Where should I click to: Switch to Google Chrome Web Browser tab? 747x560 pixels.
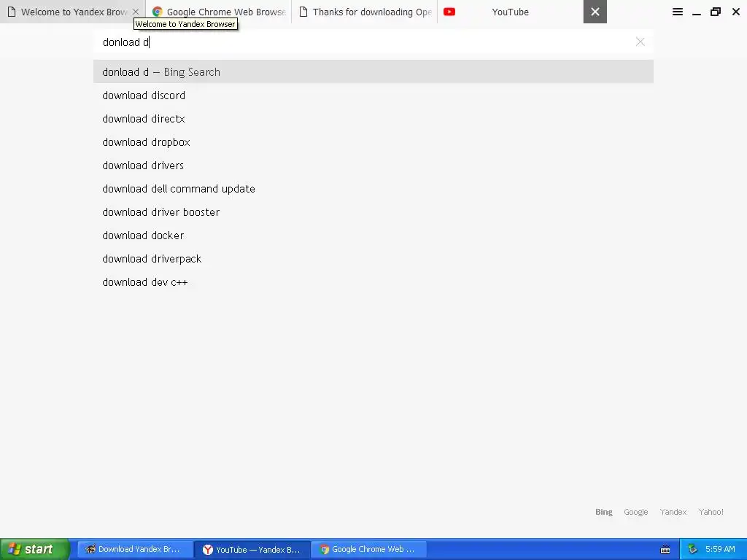pos(219,12)
